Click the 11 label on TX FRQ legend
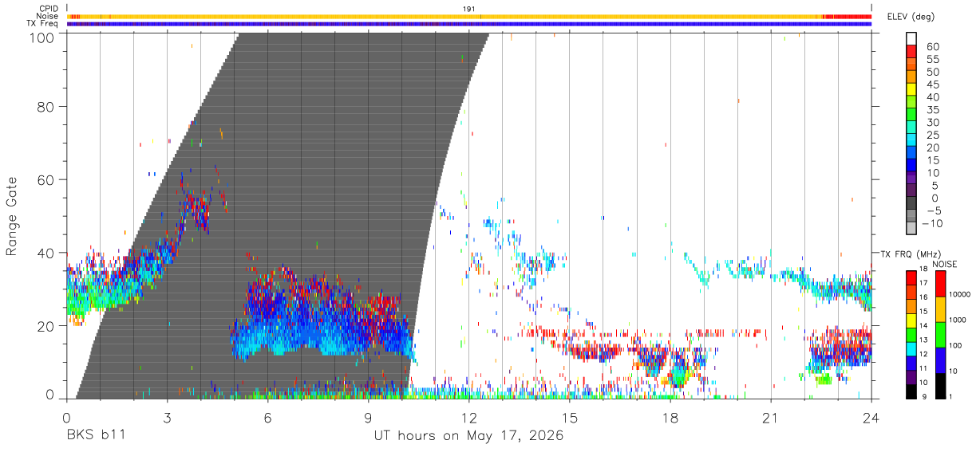The width and height of the screenshot is (980, 452). [x=923, y=368]
